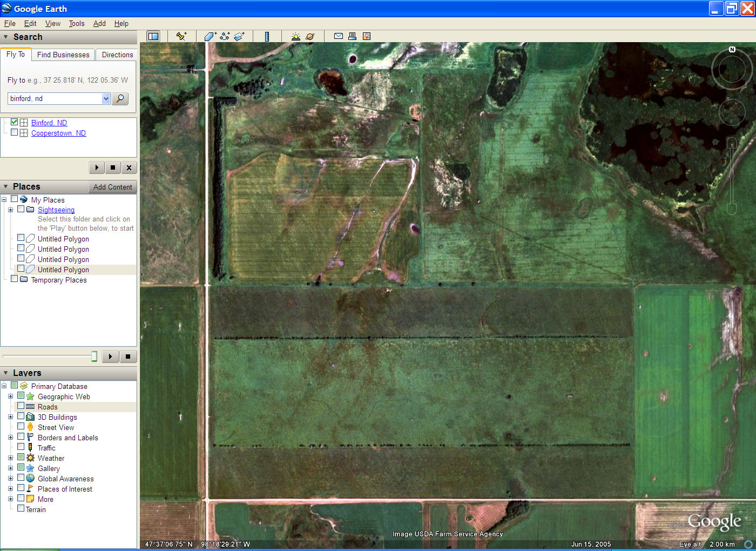This screenshot has width=756, height=551.
Task: Enable the Borders and Labels checkbox
Action: [21, 437]
